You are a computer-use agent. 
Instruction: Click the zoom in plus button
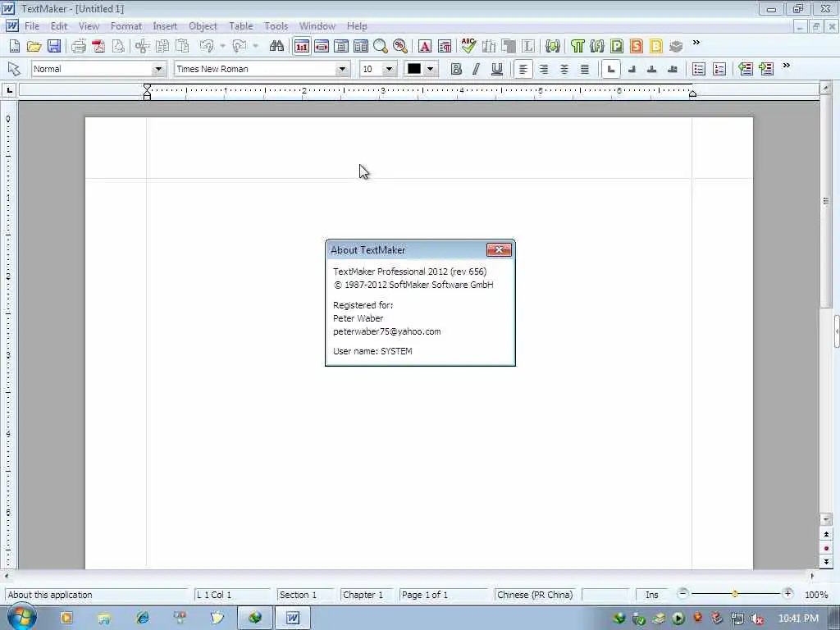pos(787,594)
